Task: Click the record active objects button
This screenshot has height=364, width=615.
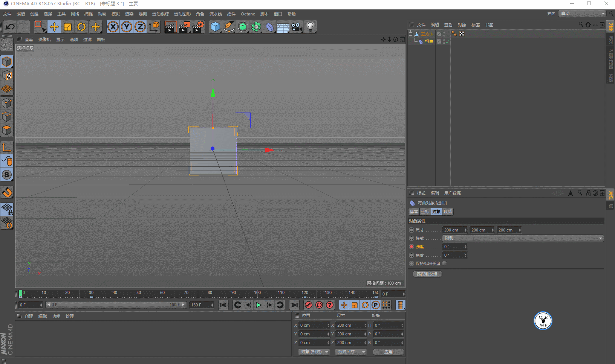Action: [309, 305]
